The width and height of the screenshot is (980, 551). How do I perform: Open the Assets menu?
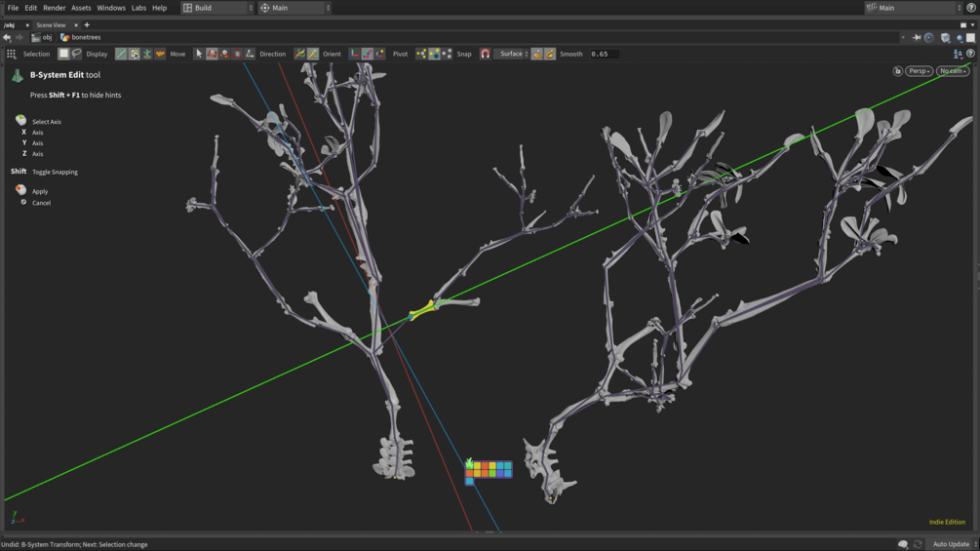[x=81, y=8]
